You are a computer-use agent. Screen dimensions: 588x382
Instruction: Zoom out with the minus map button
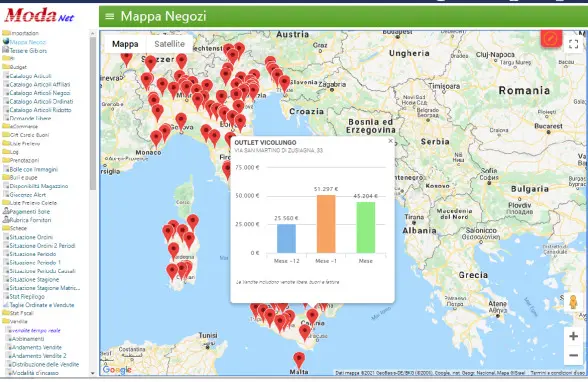point(573,355)
